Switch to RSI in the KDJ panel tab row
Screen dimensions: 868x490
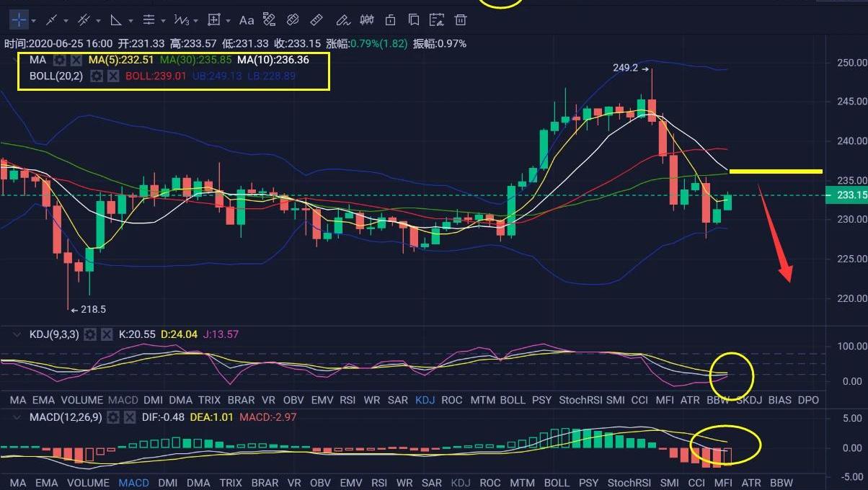click(347, 400)
